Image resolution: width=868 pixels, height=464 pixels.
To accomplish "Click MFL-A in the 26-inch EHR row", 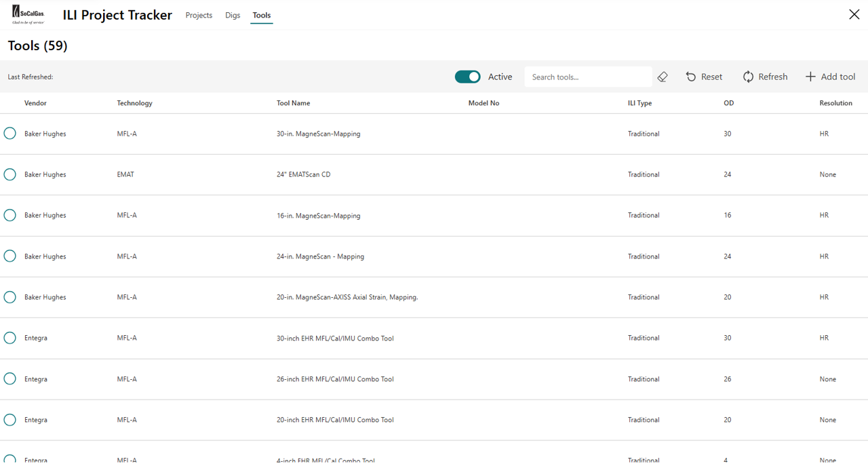I will [x=127, y=379].
